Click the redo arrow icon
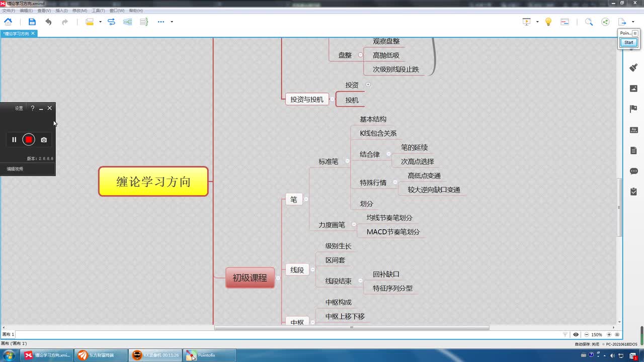This screenshot has height=362, width=644. (x=65, y=22)
